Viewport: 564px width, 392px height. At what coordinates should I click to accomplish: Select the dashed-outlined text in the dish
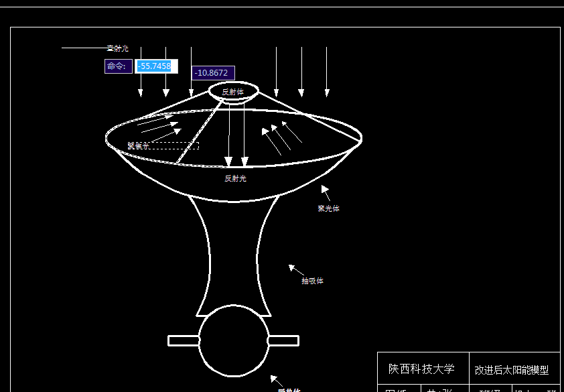[x=163, y=145]
